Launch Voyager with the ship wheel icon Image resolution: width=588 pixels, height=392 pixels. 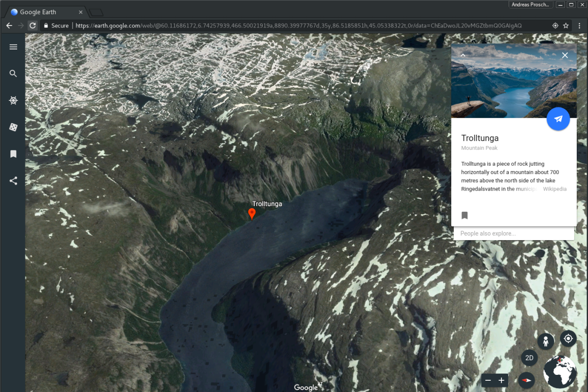(x=13, y=100)
